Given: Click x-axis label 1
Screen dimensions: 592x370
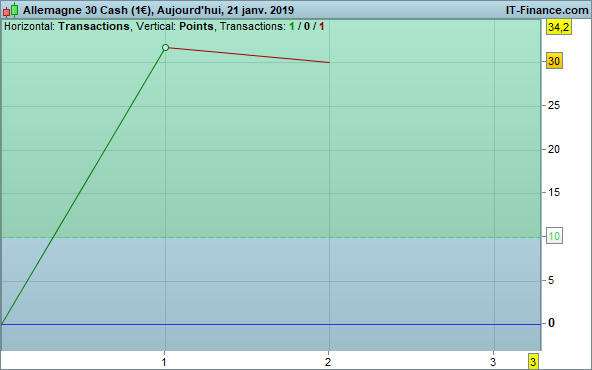Looking at the screenshot, I should coord(164,362).
